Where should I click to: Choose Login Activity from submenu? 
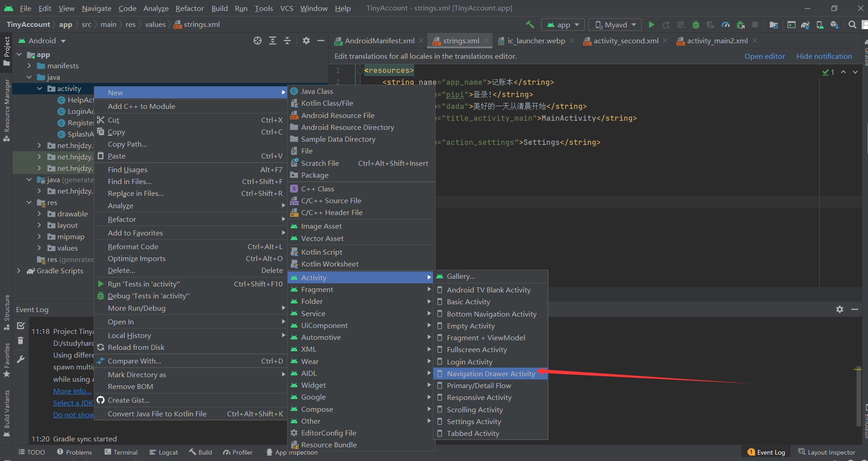click(490, 362)
